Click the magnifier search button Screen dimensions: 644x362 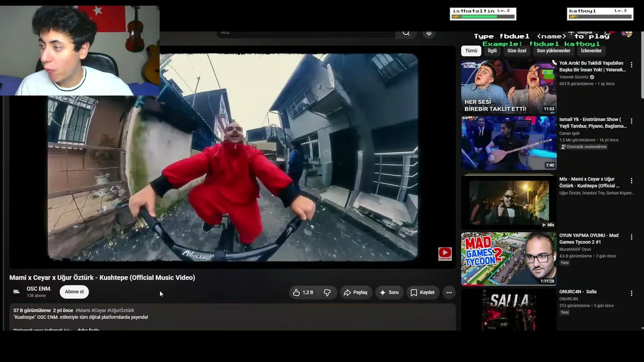point(406,33)
